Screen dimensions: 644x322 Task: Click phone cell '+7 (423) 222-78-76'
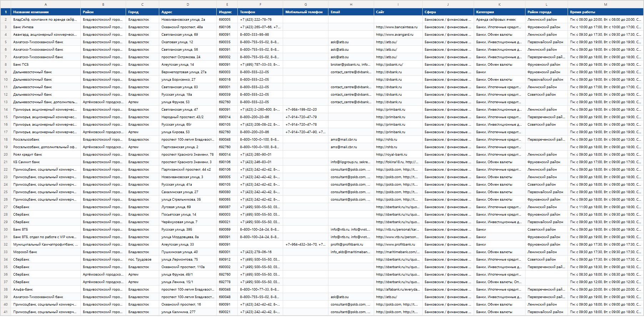coord(260,20)
